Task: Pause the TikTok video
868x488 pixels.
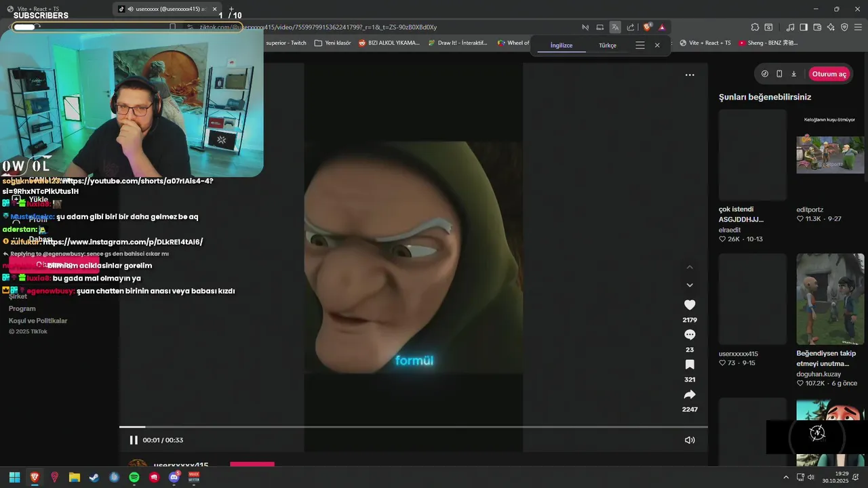Action: click(x=134, y=440)
